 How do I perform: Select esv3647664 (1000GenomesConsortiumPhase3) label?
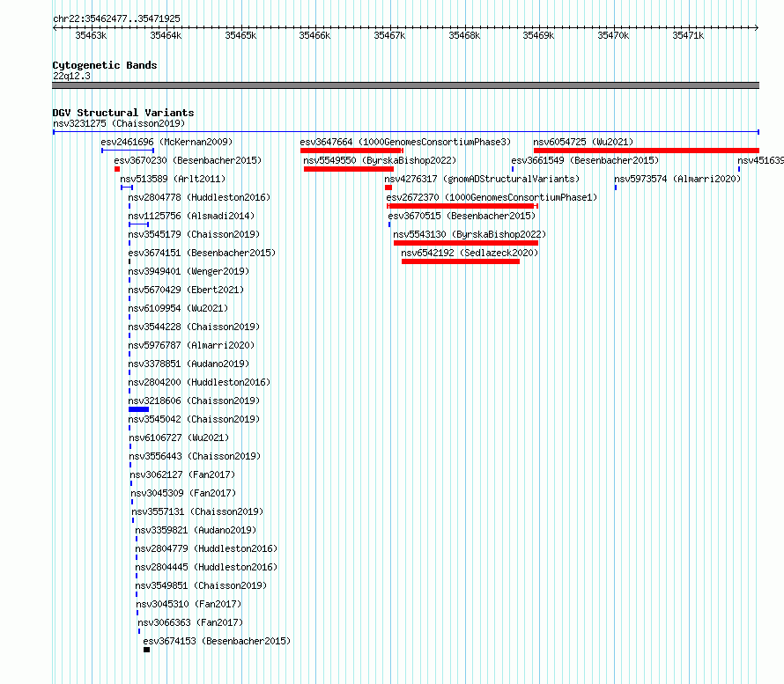405,142
